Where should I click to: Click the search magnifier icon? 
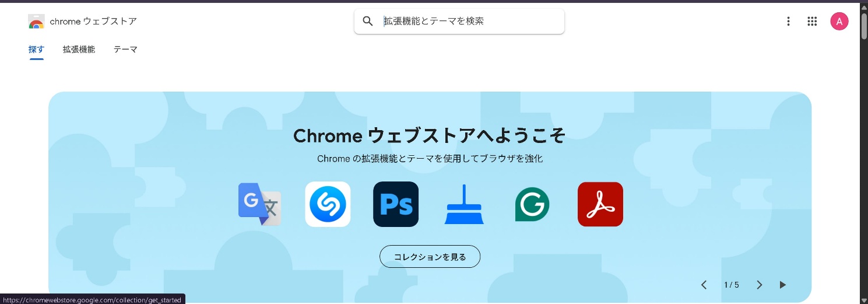click(368, 22)
